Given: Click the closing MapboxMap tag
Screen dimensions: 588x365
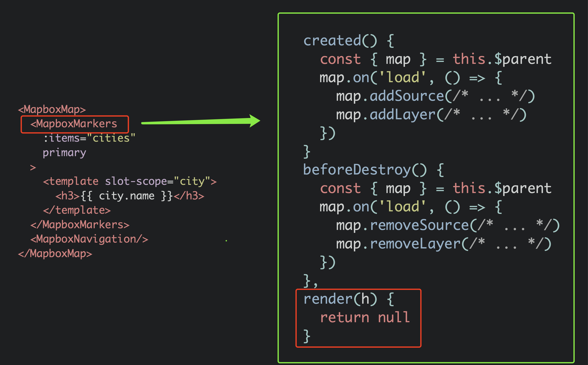Looking at the screenshot, I should [x=55, y=254].
